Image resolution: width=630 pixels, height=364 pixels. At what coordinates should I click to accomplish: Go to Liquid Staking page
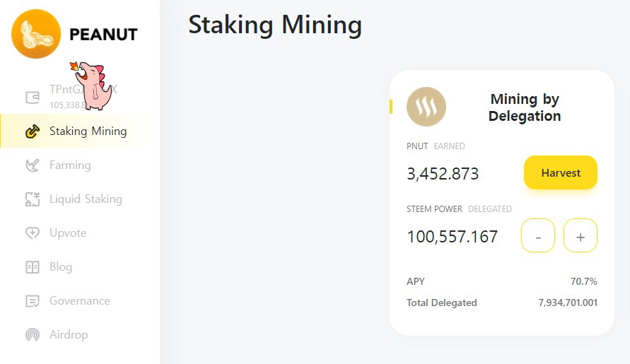tap(86, 199)
